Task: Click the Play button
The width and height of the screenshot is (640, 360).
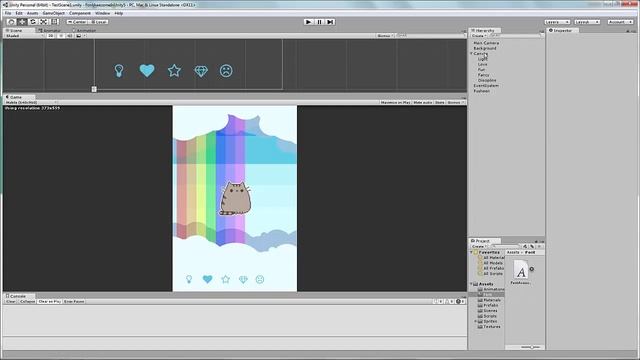Action: (x=309, y=22)
